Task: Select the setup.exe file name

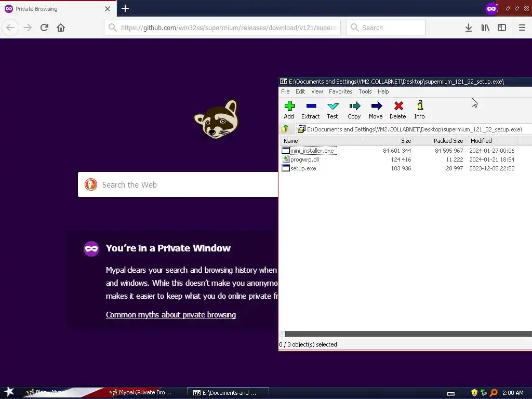Action: click(303, 168)
